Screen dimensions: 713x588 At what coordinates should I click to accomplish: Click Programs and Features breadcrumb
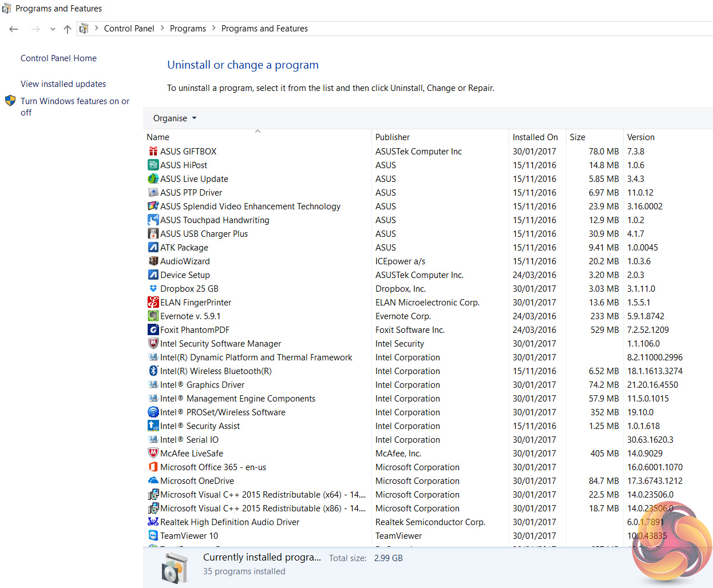click(264, 29)
